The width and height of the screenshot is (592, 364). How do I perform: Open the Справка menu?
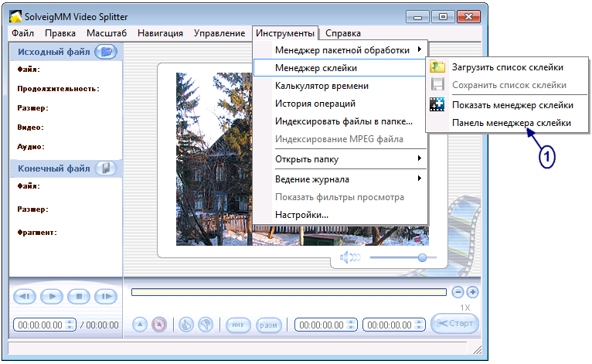[343, 33]
